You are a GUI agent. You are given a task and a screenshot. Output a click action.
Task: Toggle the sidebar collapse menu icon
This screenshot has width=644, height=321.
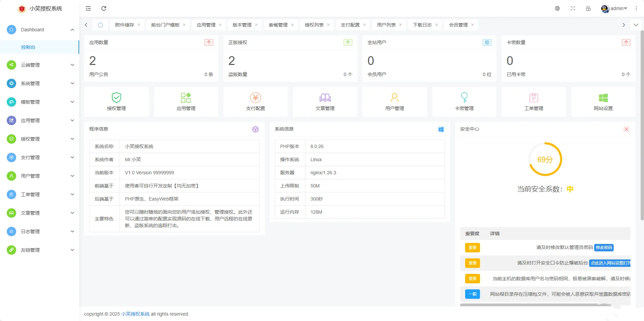pos(88,8)
